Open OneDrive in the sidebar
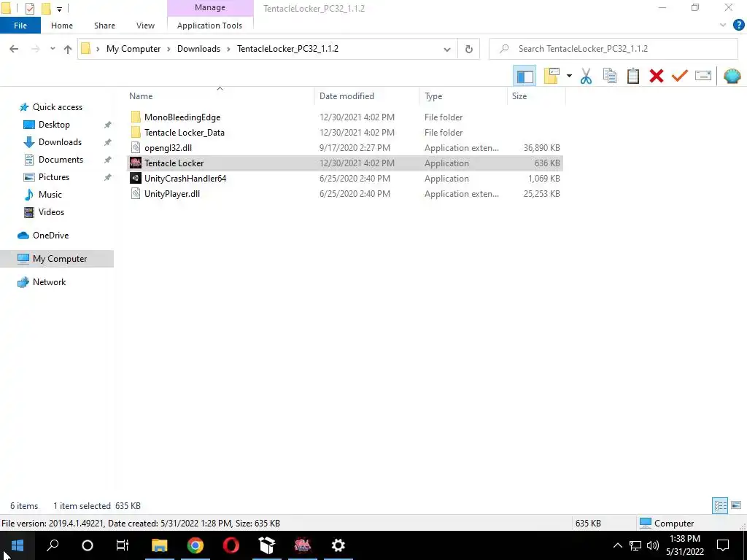The height and width of the screenshot is (560, 747). tap(50, 236)
